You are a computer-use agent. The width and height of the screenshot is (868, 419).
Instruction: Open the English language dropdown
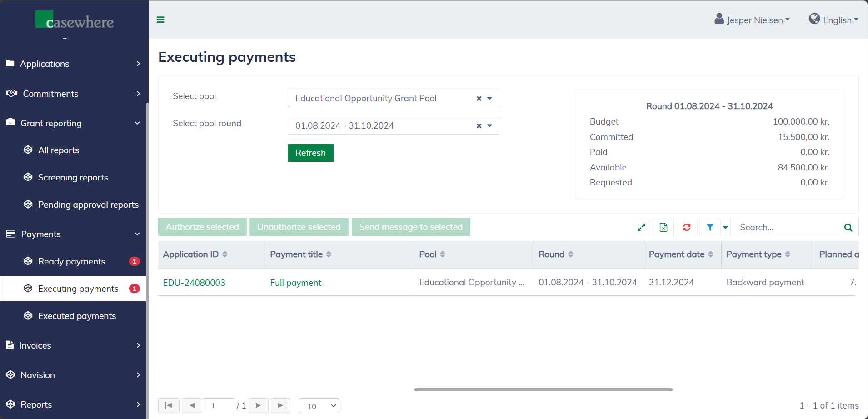pos(833,20)
